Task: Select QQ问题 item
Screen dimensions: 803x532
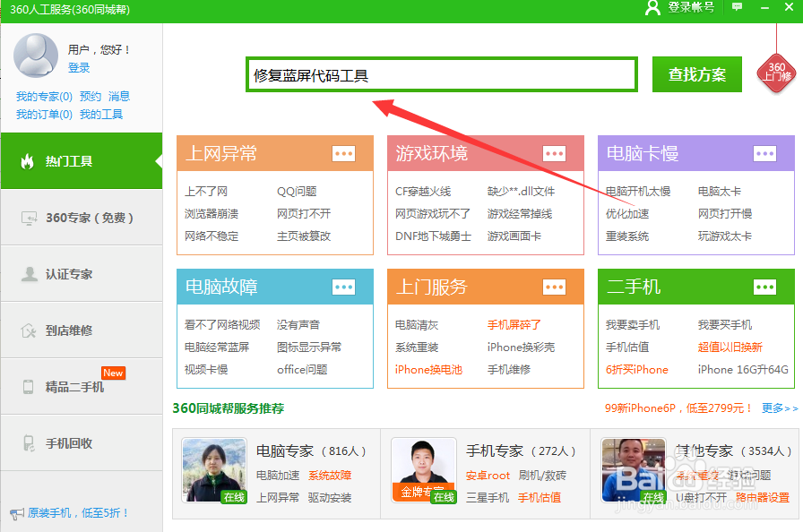Action: 297,192
